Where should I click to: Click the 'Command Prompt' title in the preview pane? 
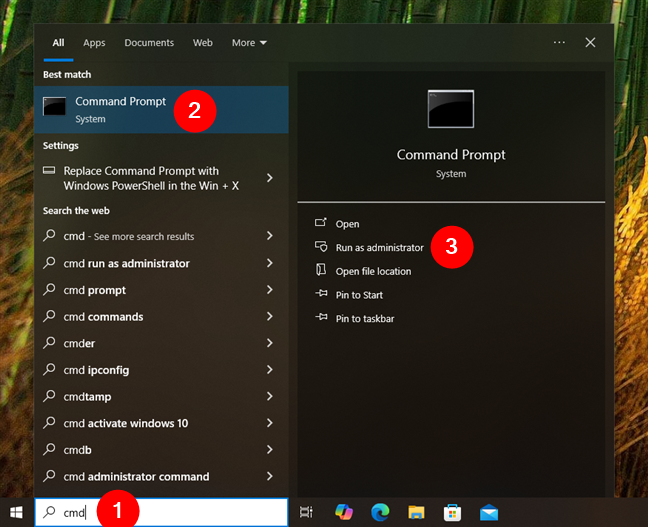[x=451, y=155]
